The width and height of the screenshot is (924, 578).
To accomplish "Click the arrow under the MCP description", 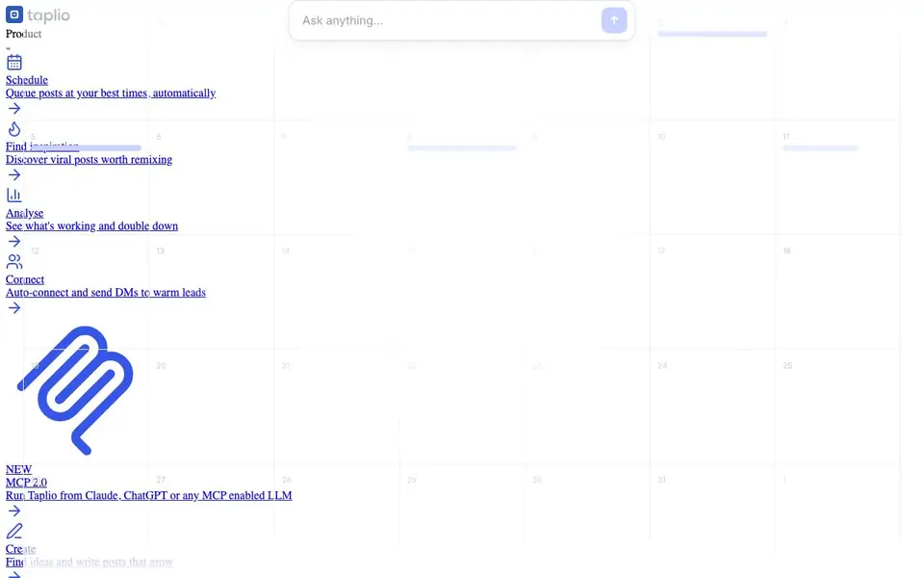I will 14,511.
